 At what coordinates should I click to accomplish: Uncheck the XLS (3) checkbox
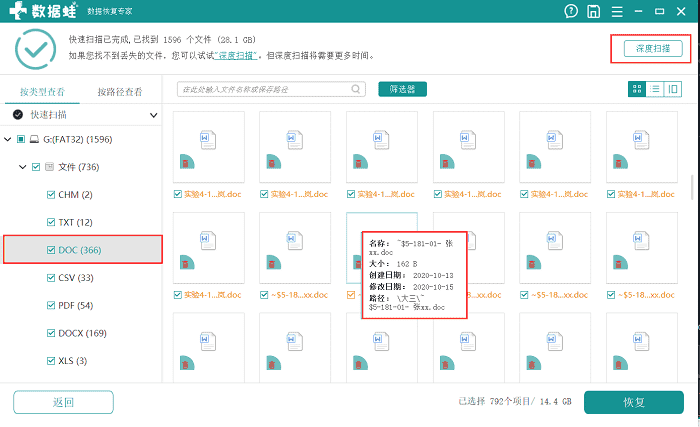(x=51, y=361)
